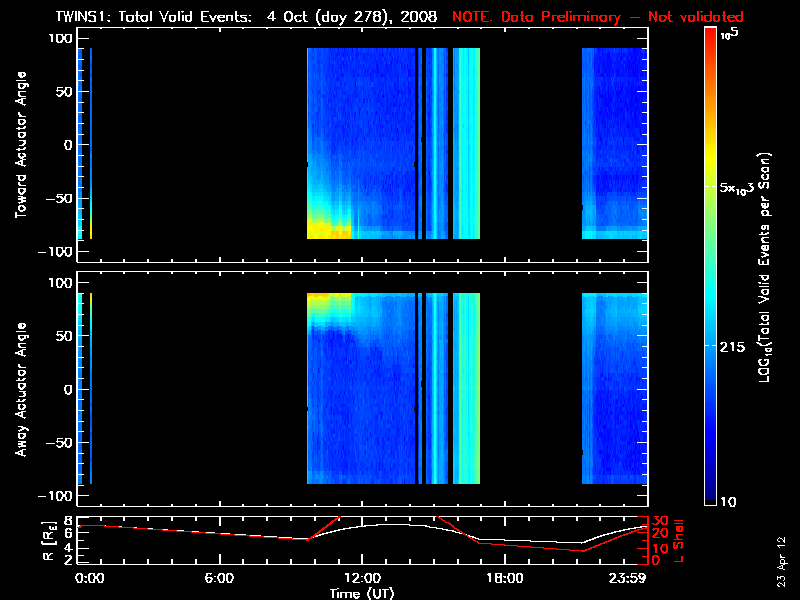Click the 0:00 time axis label
The width and height of the screenshot is (800, 600).
[x=89, y=578]
